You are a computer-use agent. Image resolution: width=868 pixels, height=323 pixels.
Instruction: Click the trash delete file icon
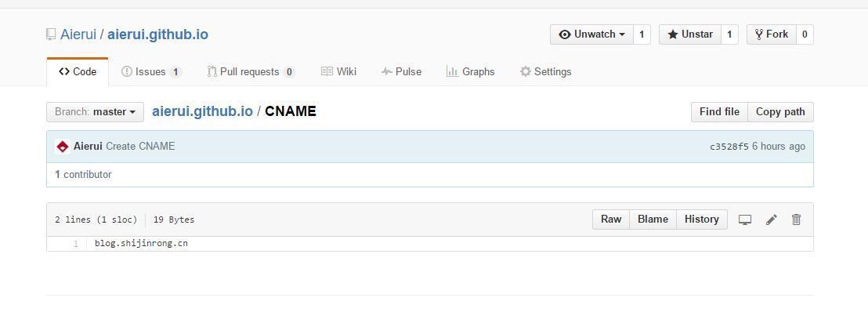click(x=796, y=220)
